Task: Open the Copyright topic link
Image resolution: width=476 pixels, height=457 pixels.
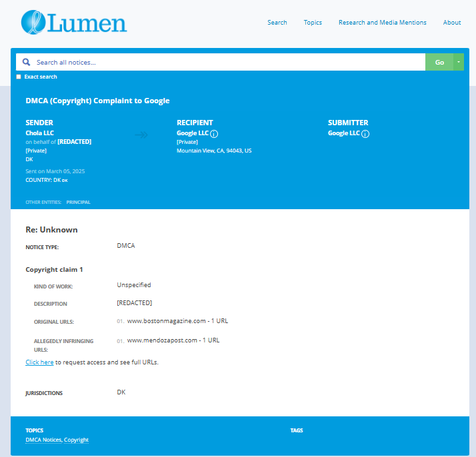Action: coord(76,440)
